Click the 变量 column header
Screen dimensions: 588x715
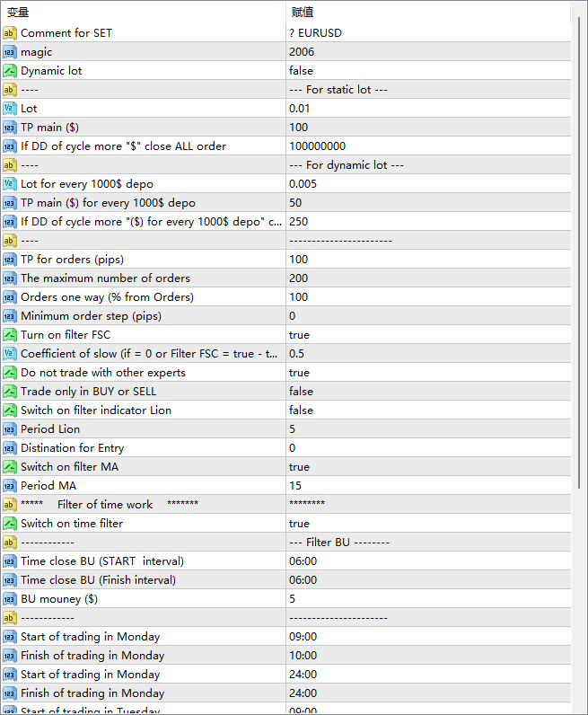143,13
